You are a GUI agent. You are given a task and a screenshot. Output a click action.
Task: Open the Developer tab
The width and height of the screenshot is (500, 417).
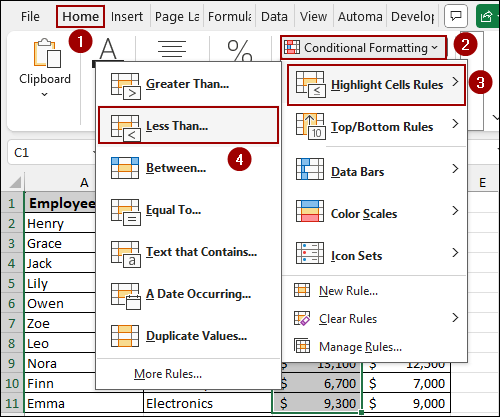click(413, 16)
